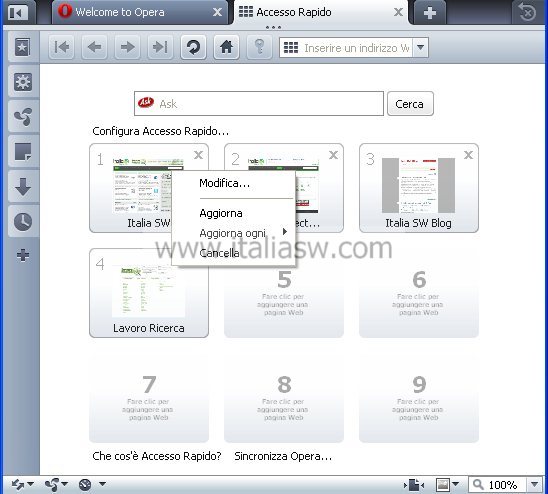Click inside the Ask search field

pyautogui.click(x=259, y=103)
